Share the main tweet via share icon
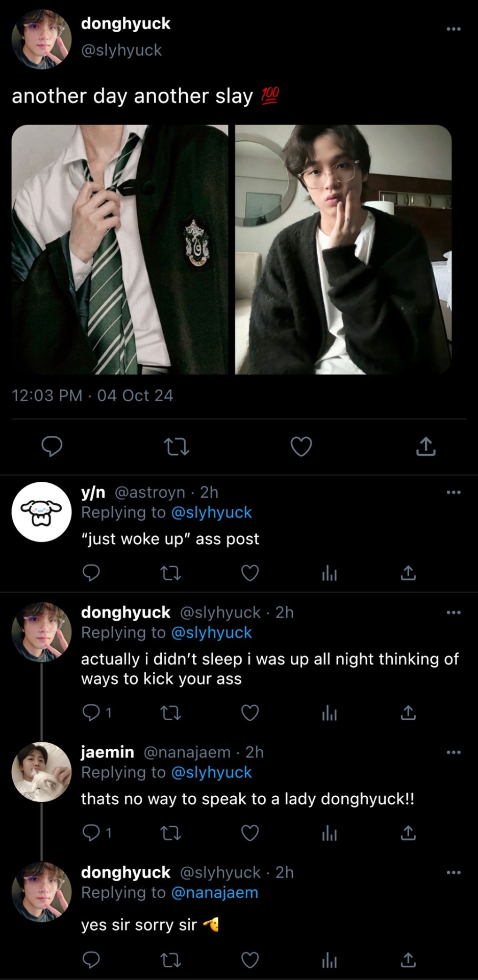Image resolution: width=478 pixels, height=980 pixels. pyautogui.click(x=425, y=447)
